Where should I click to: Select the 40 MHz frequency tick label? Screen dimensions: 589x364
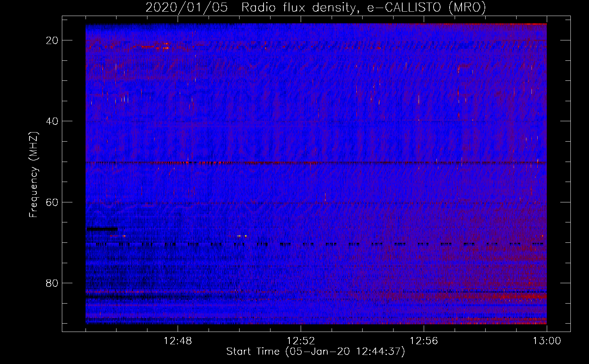[x=52, y=121]
